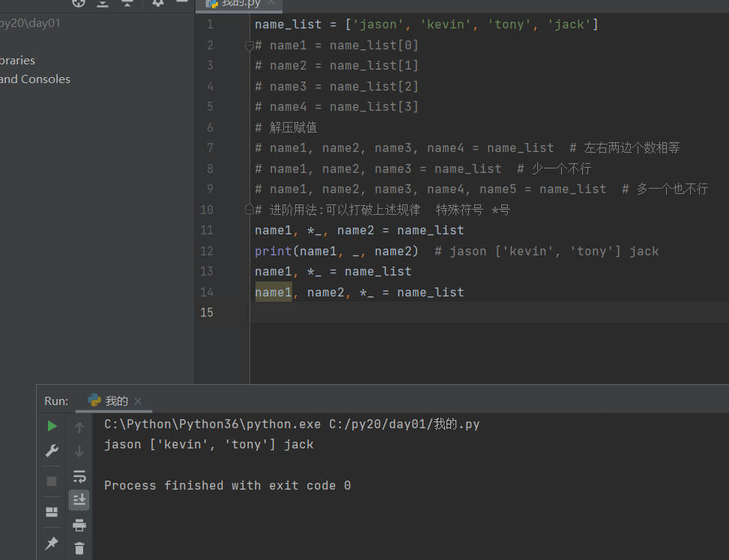This screenshot has height=560, width=729.
Task: Place cursor on empty line 15
Action: point(489,312)
